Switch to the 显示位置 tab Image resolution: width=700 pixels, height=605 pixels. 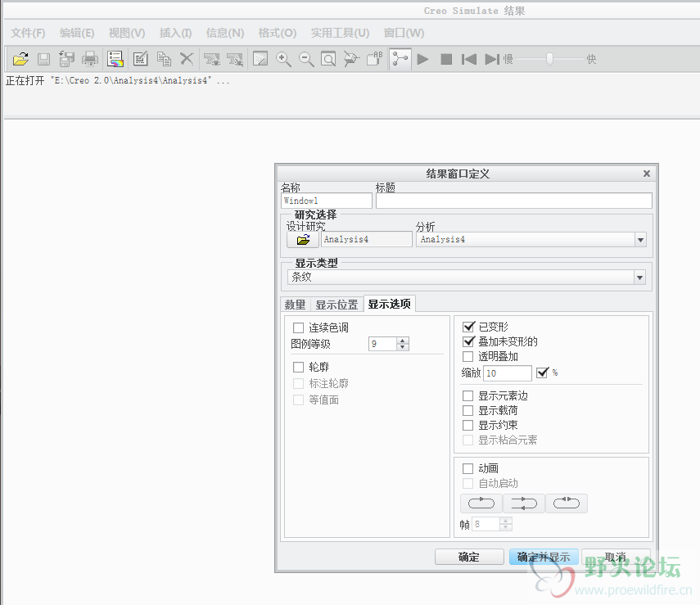337,305
